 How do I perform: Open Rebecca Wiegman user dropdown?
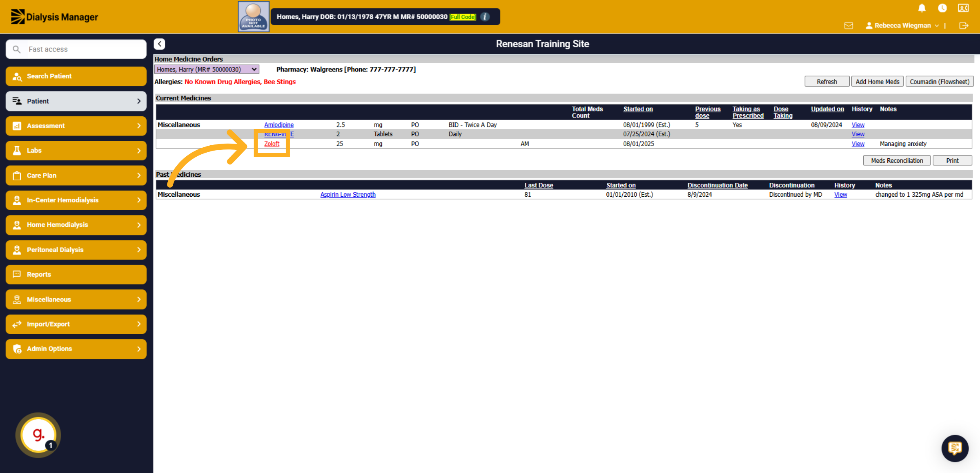point(902,26)
